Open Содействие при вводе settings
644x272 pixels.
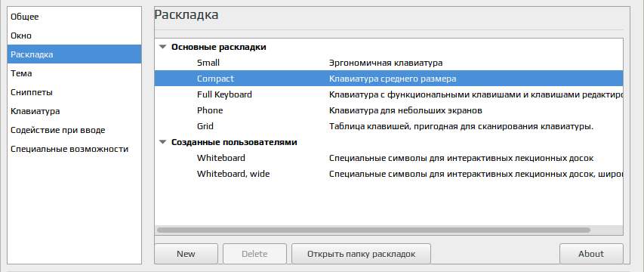(74, 130)
